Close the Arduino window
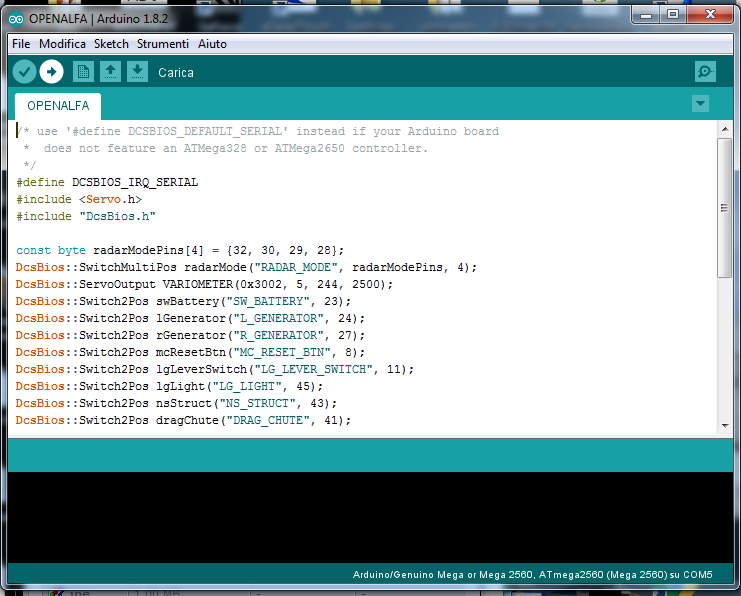 pyautogui.click(x=710, y=15)
